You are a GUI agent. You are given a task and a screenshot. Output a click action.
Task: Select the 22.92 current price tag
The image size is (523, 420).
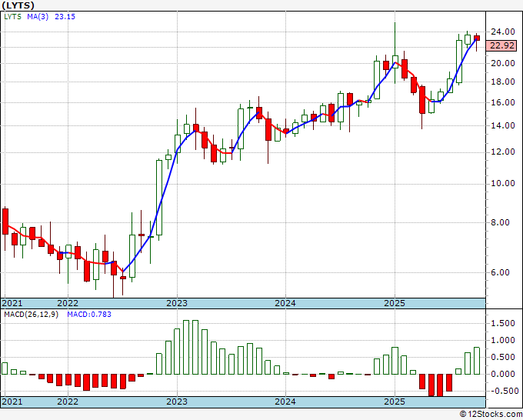(502, 45)
